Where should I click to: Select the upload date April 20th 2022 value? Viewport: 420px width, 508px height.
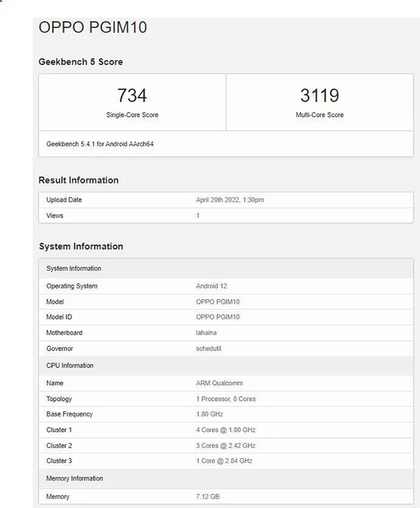pyautogui.click(x=230, y=200)
